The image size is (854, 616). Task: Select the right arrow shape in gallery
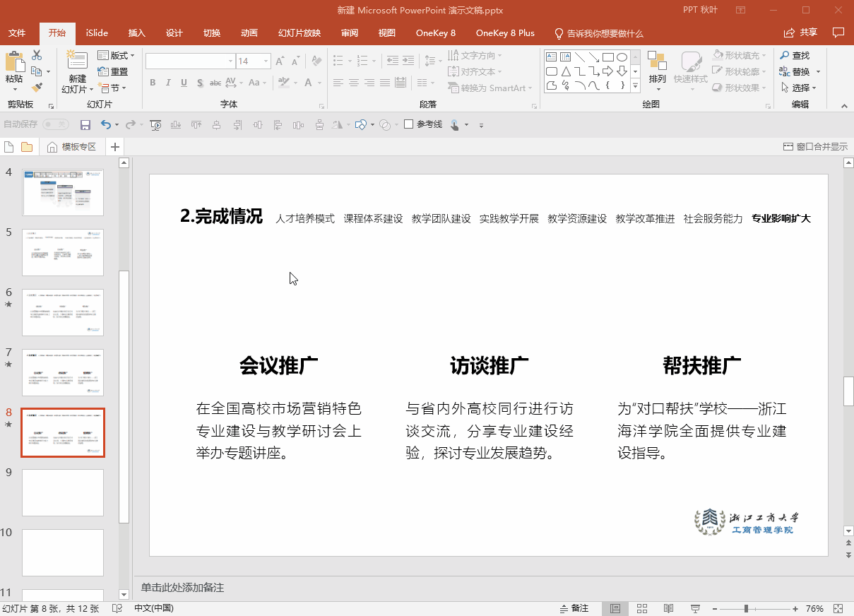coord(607,71)
